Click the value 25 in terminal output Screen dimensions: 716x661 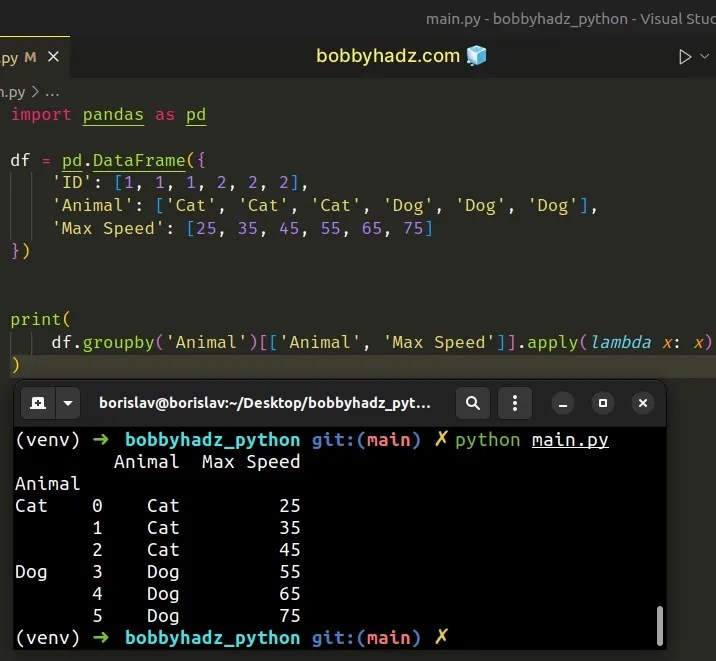(x=290, y=506)
